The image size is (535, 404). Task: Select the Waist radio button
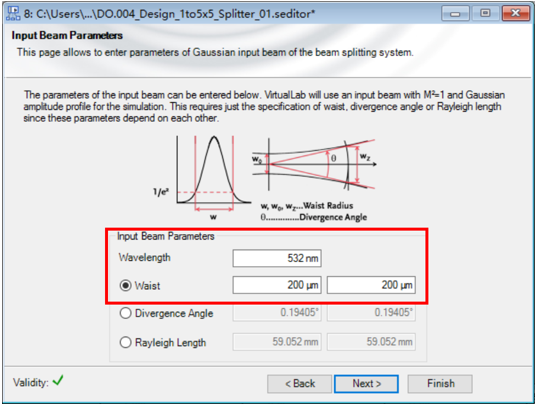coord(126,285)
